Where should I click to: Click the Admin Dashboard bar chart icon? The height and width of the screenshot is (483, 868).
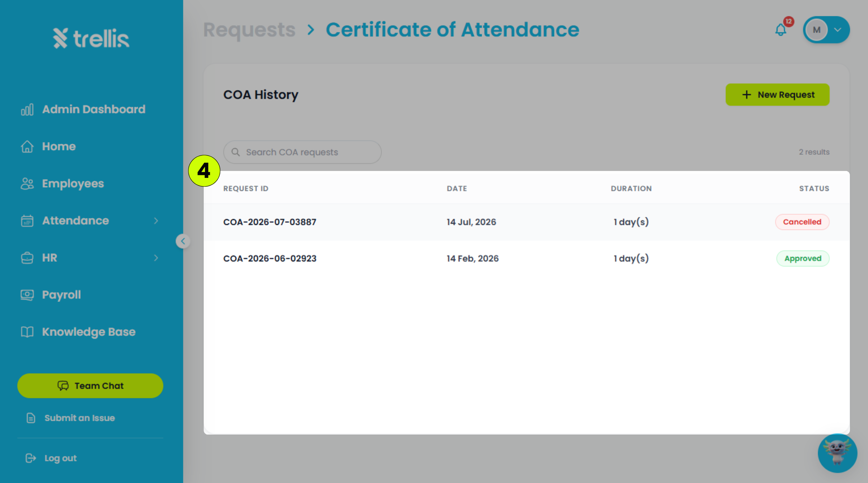click(27, 109)
